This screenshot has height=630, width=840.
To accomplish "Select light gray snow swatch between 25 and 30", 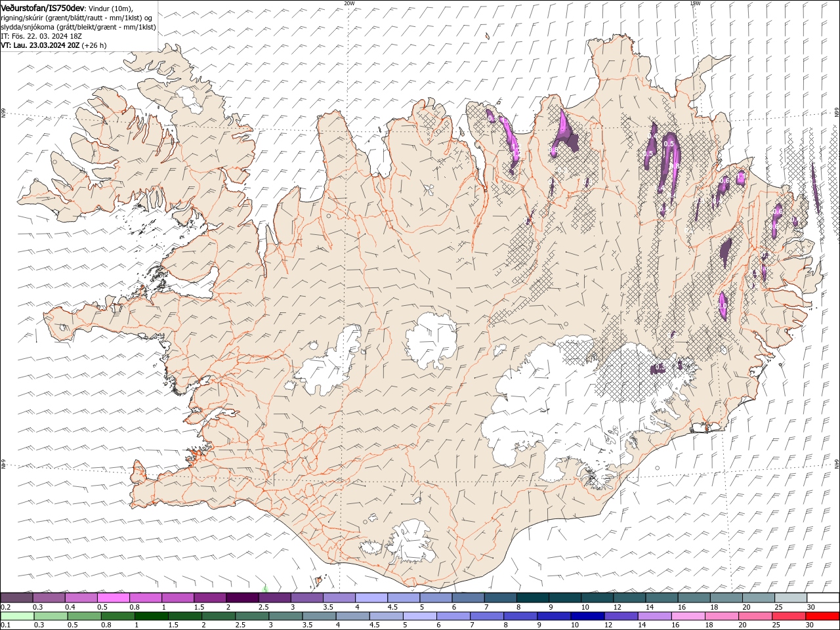I will (791, 598).
